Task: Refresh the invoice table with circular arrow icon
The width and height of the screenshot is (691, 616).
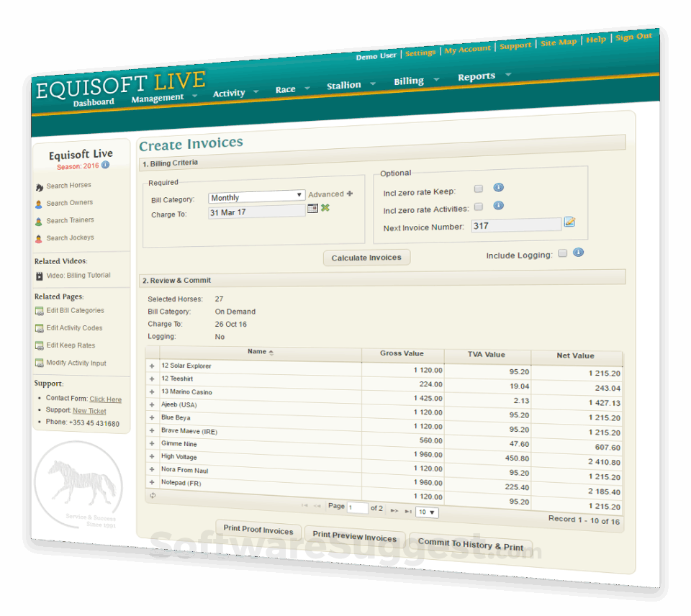Action: 151,496
